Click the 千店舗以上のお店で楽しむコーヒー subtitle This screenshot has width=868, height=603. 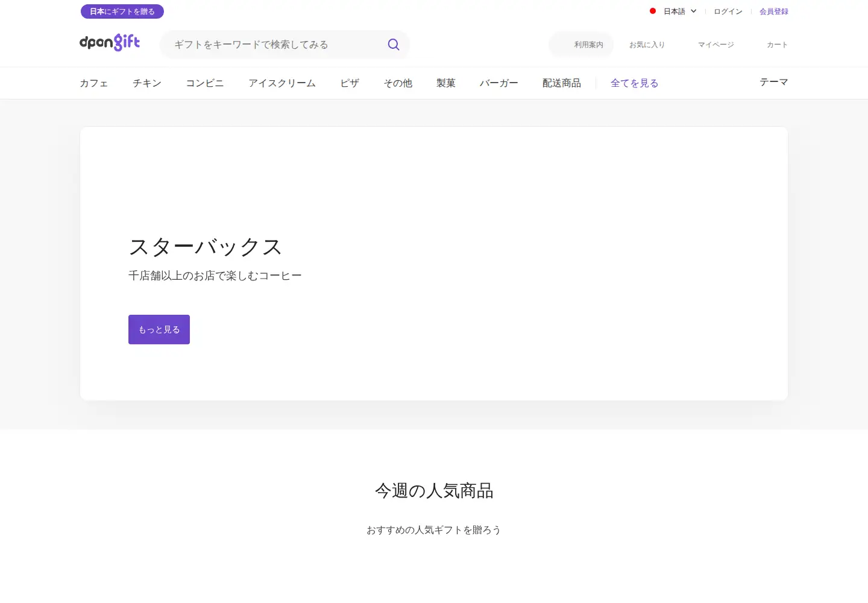coord(215,276)
